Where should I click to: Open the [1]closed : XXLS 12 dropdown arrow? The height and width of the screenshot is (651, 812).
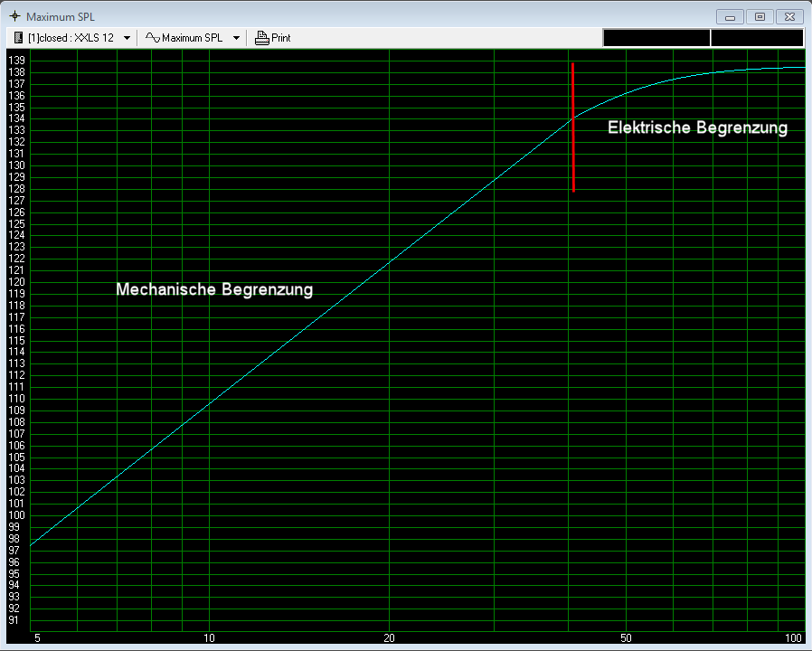click(x=127, y=38)
